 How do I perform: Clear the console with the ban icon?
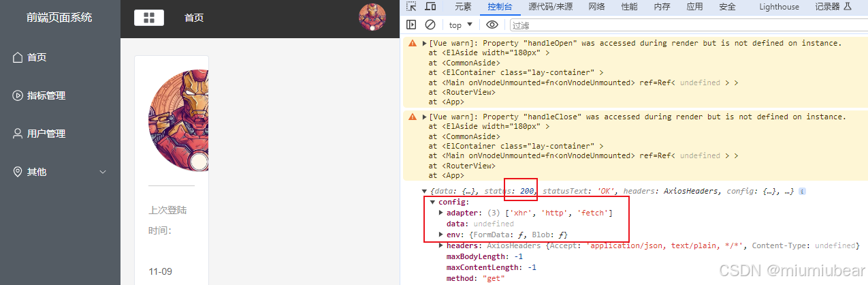(x=430, y=25)
